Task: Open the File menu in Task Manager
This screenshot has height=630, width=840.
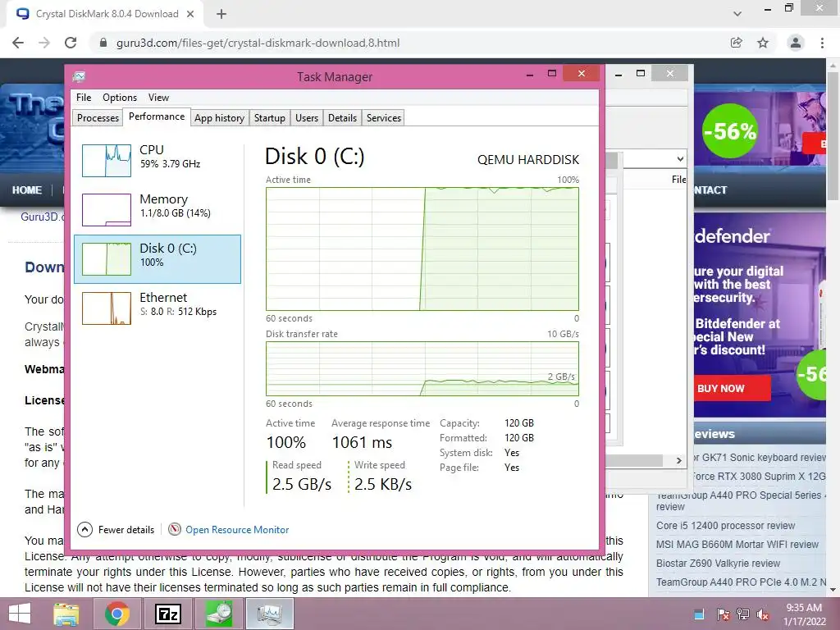Action: 84,98
